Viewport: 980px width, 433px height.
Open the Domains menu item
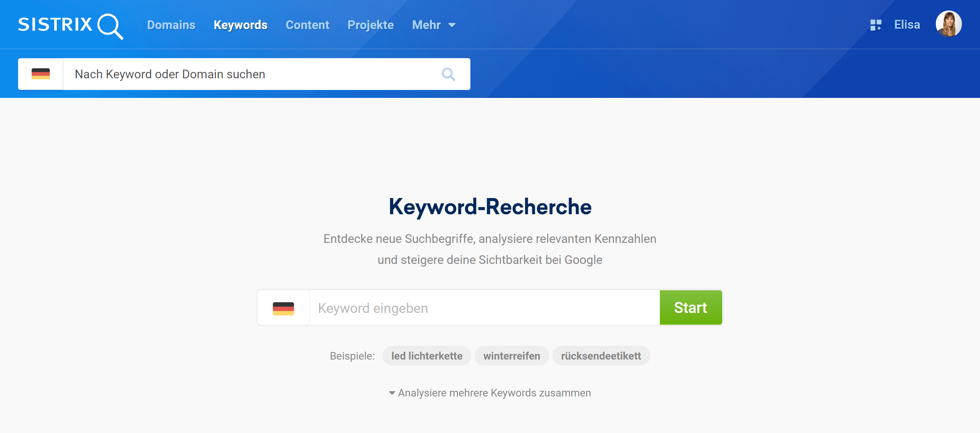(x=171, y=25)
